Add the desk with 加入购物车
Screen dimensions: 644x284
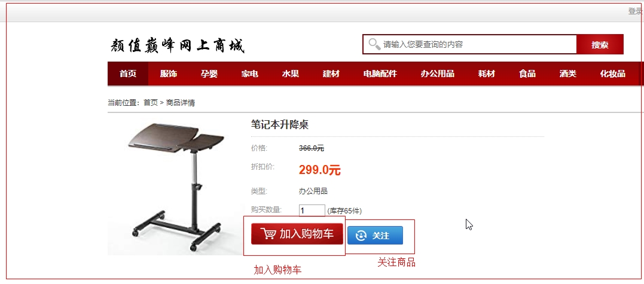click(x=297, y=234)
